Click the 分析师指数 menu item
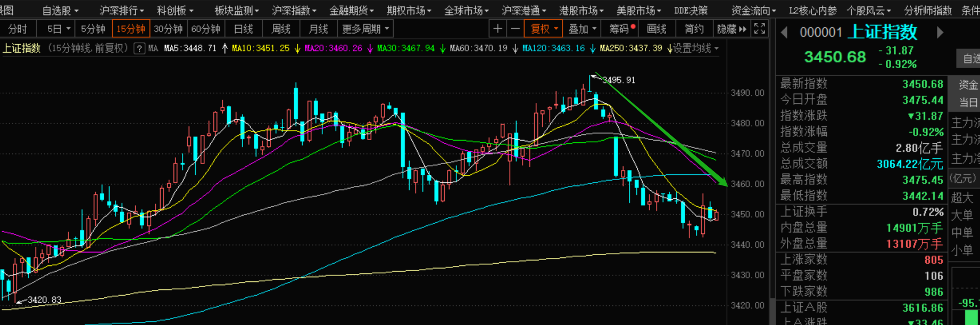980x325 pixels. [928, 10]
